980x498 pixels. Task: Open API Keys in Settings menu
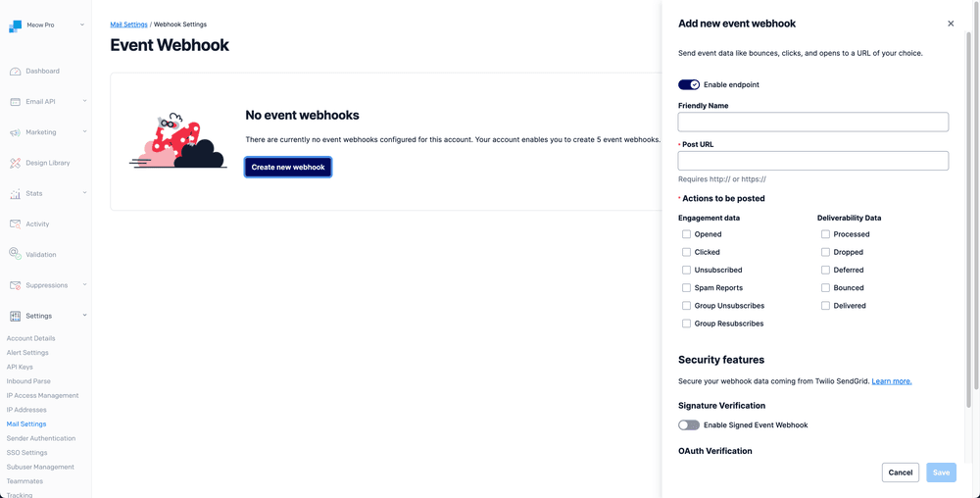click(20, 367)
